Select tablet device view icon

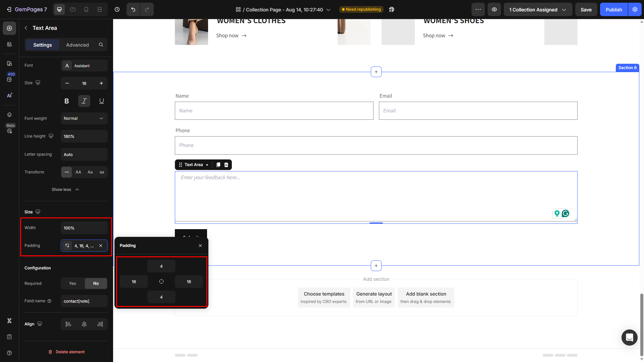pyautogui.click(x=73, y=9)
